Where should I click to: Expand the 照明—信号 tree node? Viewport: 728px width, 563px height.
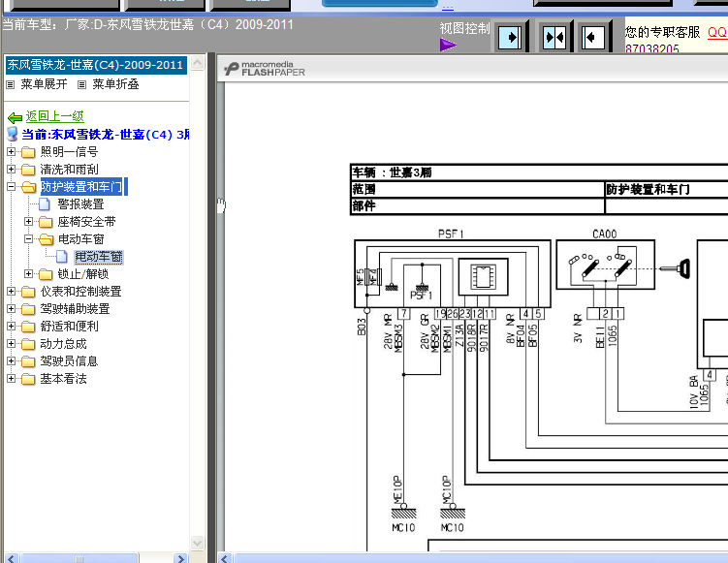pos(11,152)
